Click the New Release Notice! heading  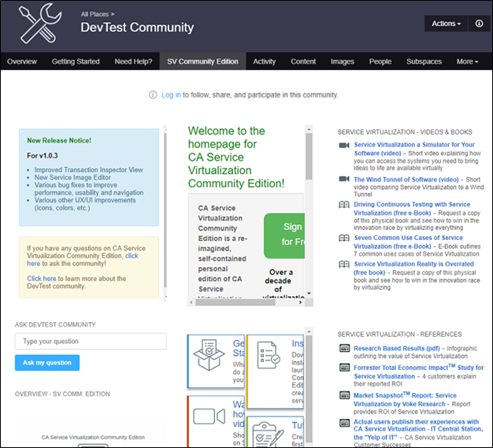[x=59, y=140]
